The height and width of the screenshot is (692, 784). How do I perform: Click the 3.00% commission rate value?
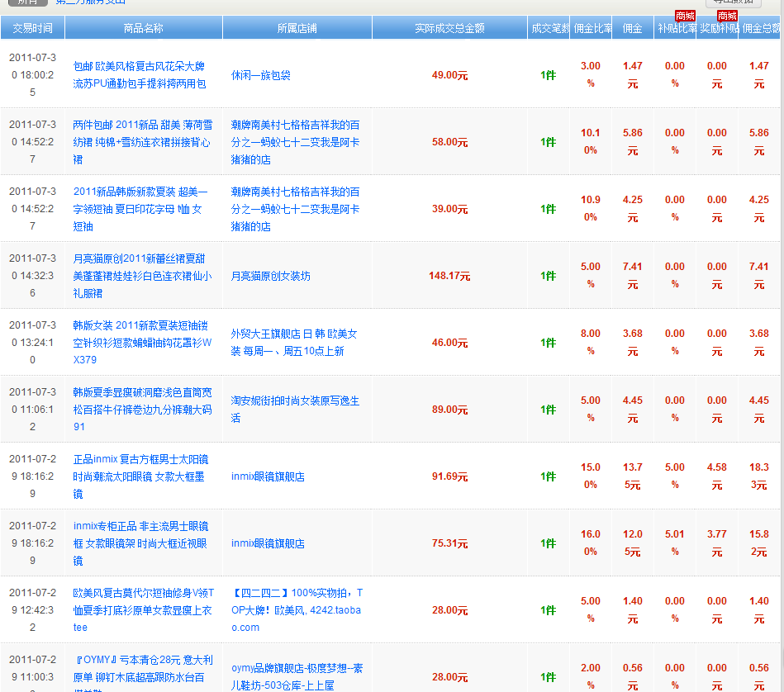point(591,75)
